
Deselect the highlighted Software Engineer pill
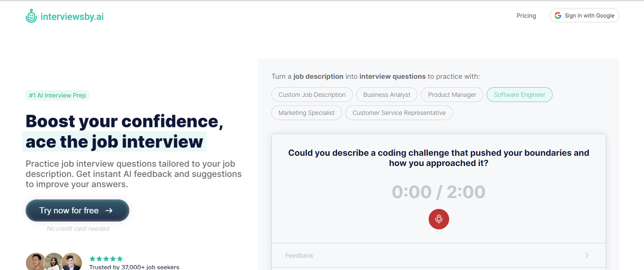point(519,94)
